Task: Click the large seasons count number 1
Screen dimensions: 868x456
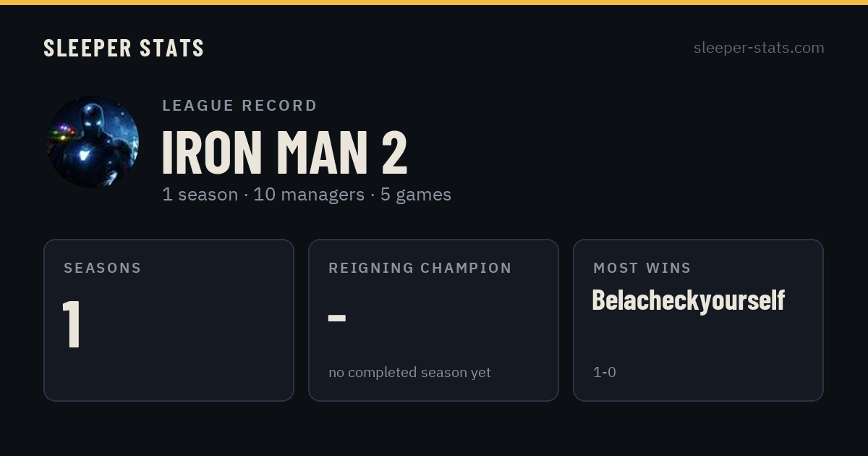Action: coord(72,324)
